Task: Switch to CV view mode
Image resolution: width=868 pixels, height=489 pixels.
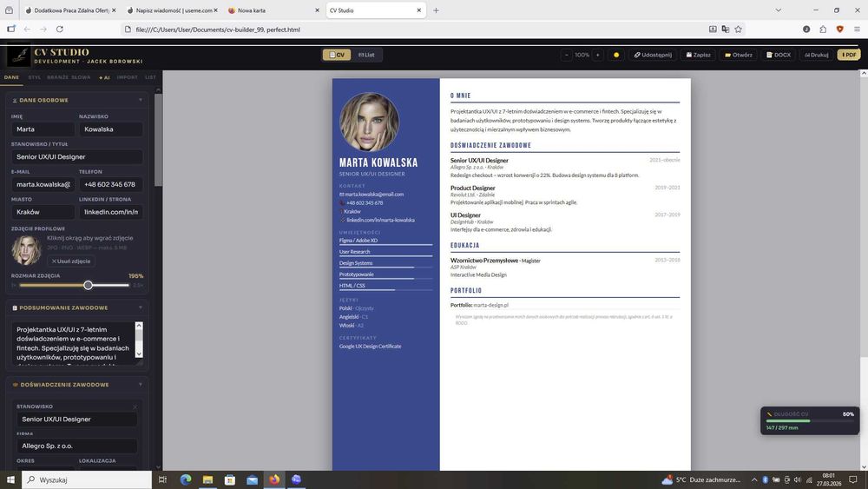Action: point(337,55)
